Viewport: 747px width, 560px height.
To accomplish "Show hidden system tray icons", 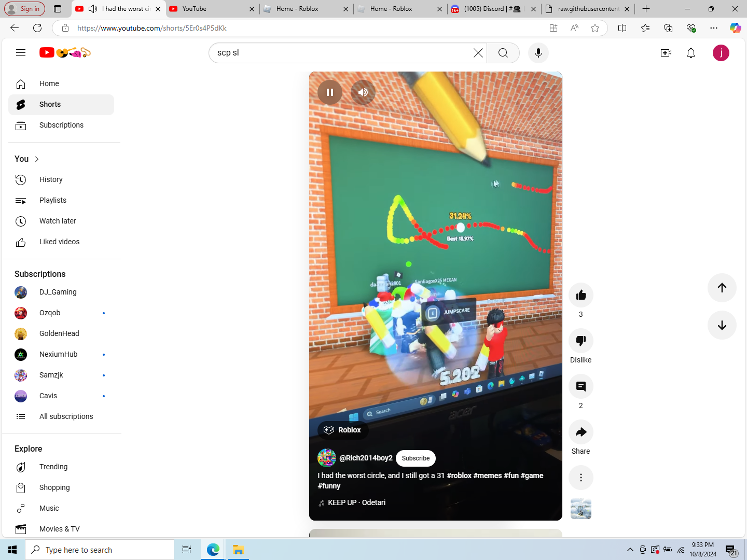I will pyautogui.click(x=630, y=550).
